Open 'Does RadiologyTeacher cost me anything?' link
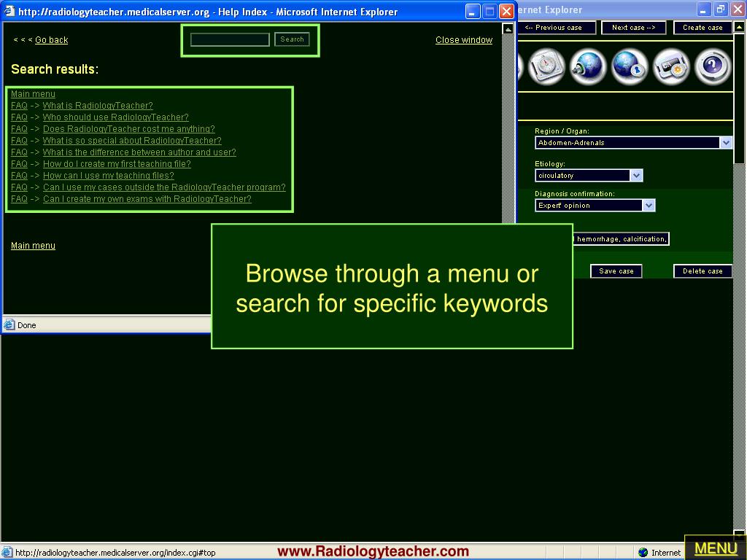747x560 pixels. pyautogui.click(x=128, y=129)
